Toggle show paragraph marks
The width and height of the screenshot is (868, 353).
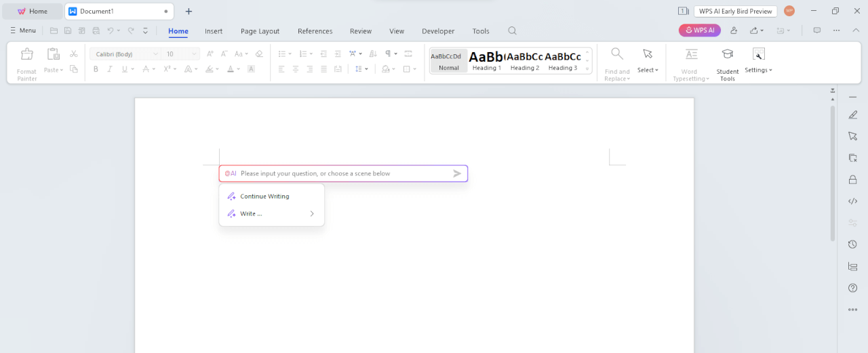[x=389, y=54]
